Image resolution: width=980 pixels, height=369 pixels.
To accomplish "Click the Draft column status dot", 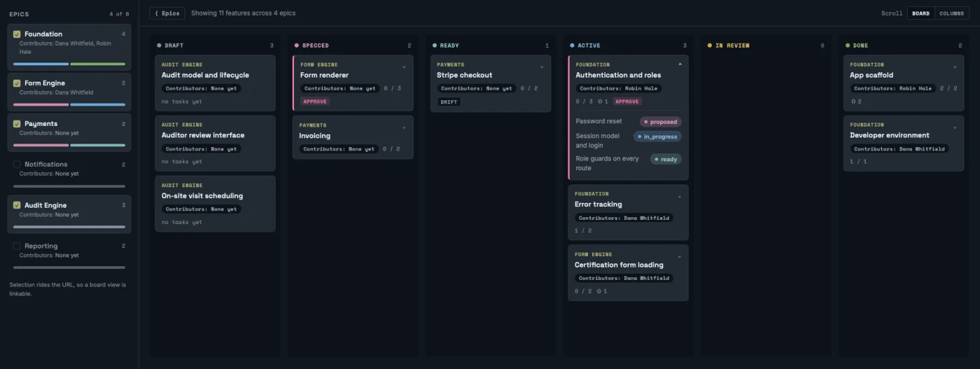I will pyautogui.click(x=159, y=46).
